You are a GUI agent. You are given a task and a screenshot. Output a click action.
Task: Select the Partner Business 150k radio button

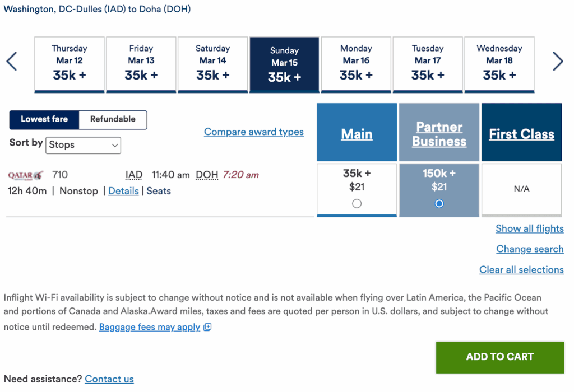coord(439,204)
